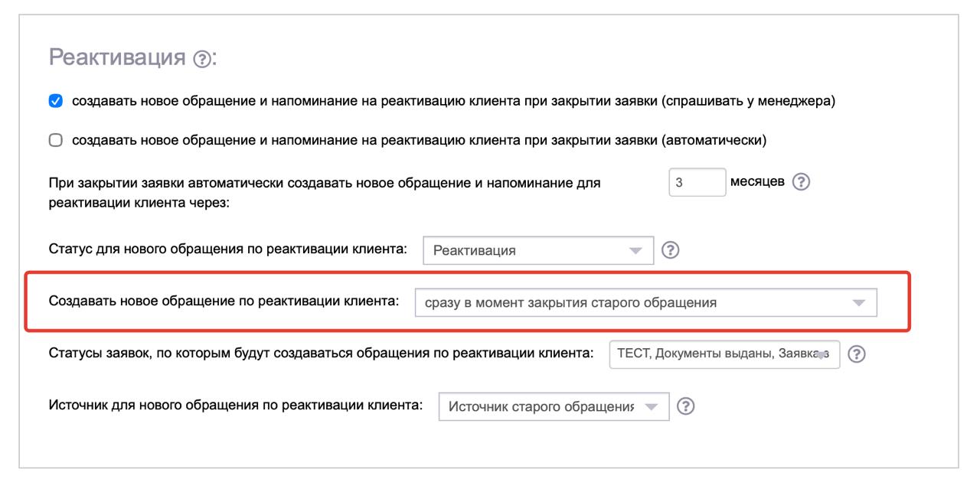Click the arrow of the source dropdown
The width and height of the screenshot is (980, 479).
coord(651,406)
